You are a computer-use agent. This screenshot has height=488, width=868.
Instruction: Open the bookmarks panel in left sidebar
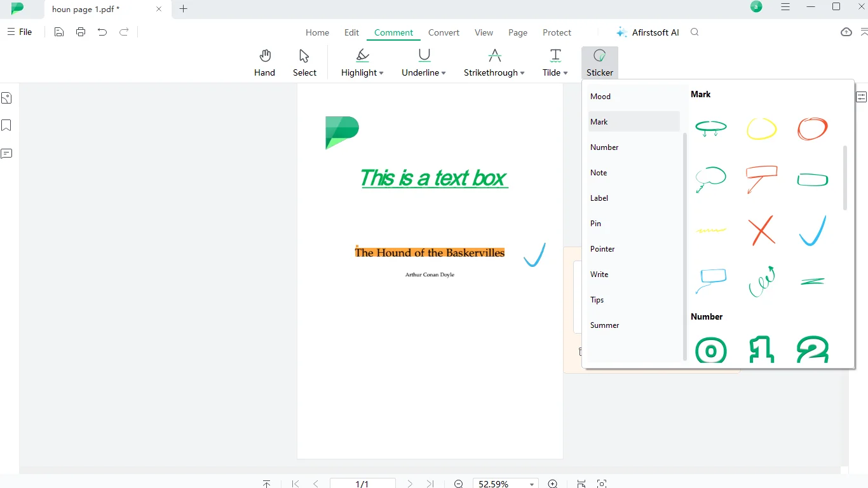(6, 125)
